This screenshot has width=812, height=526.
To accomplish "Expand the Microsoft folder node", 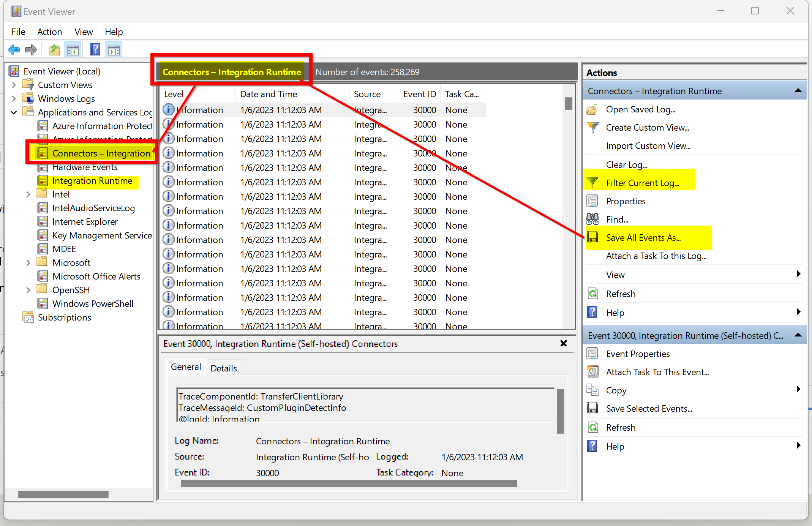I will pos(28,263).
